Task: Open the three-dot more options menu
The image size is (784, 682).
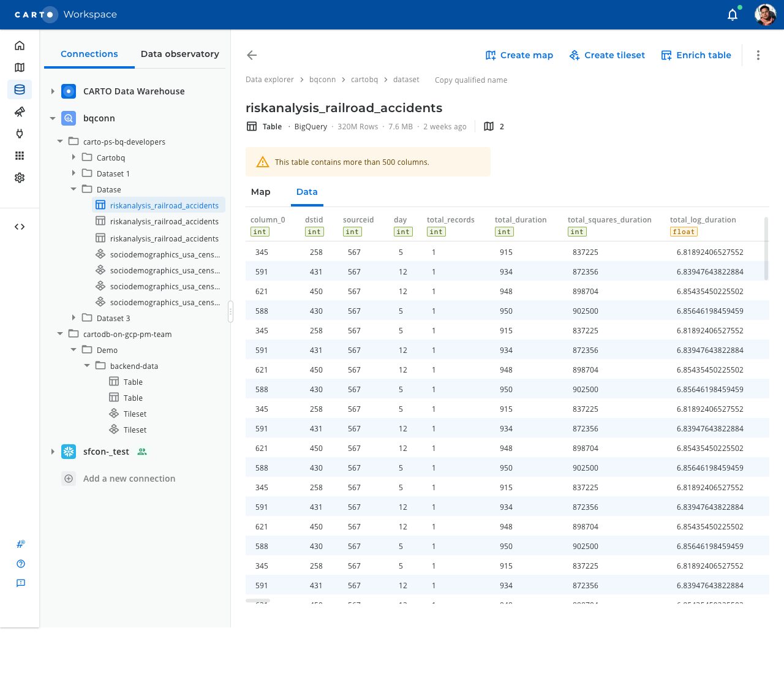Action: 758,55
